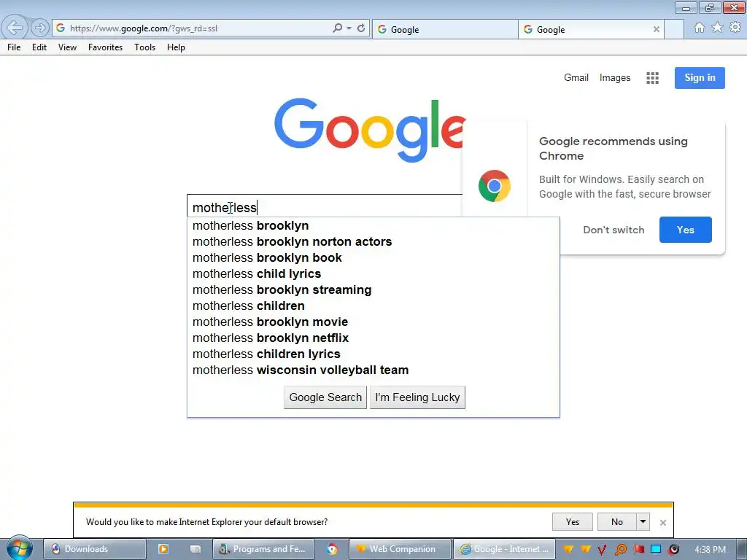Open the Help menu
This screenshot has width=747, height=560.
[176, 47]
